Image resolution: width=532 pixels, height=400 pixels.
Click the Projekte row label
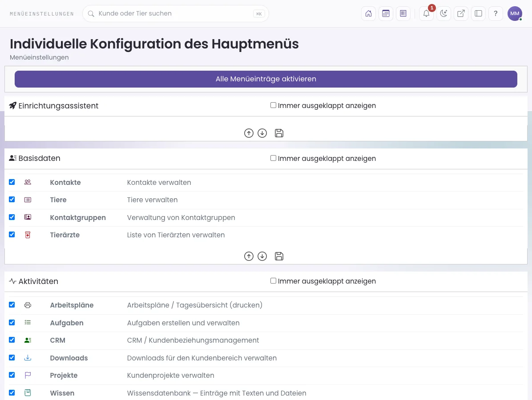coord(64,375)
